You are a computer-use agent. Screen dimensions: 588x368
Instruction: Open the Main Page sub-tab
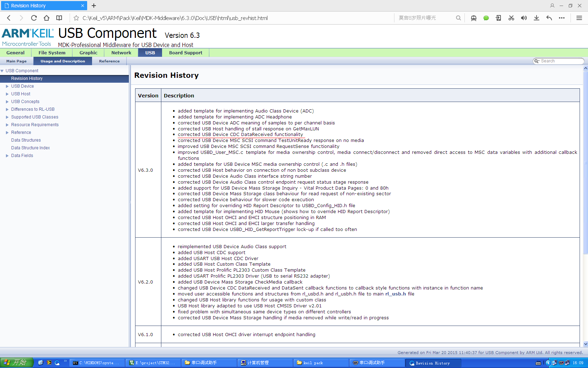[x=16, y=61]
